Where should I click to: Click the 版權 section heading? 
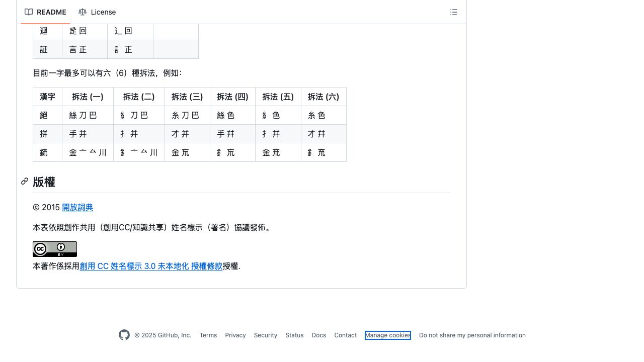pyautogui.click(x=44, y=182)
